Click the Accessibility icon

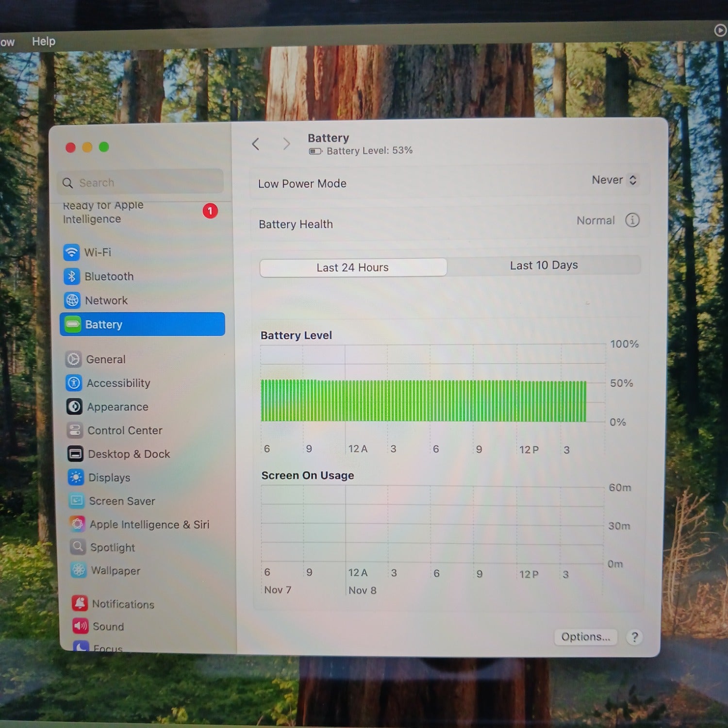74,383
